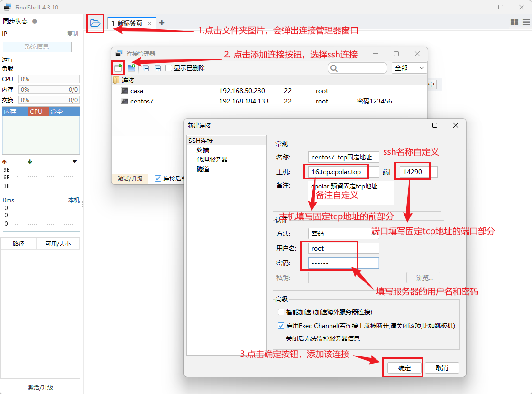This screenshot has width=532, height=394.
Task: Switch to grid view icon at top right
Action: (x=514, y=22)
